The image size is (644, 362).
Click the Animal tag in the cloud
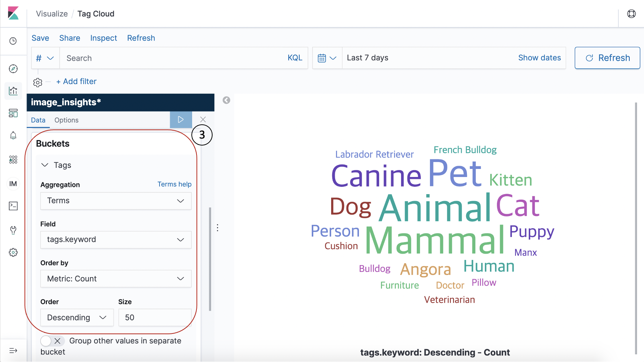(435, 208)
